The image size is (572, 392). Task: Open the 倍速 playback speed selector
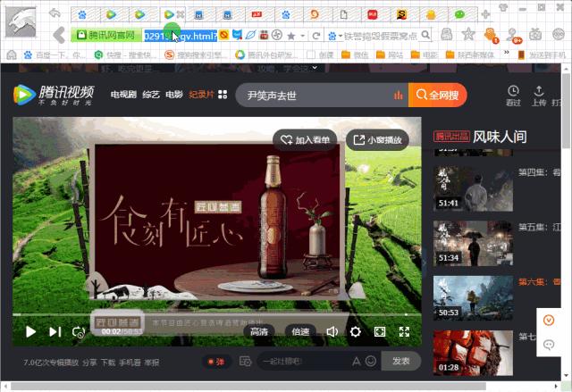[300, 331]
